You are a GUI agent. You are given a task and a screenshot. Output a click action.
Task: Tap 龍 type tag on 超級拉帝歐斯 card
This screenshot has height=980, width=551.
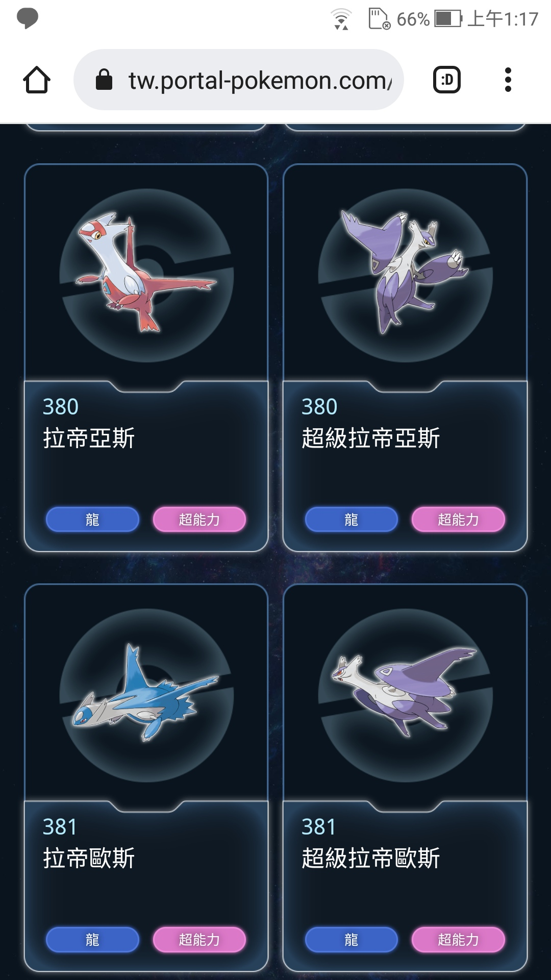click(x=351, y=940)
